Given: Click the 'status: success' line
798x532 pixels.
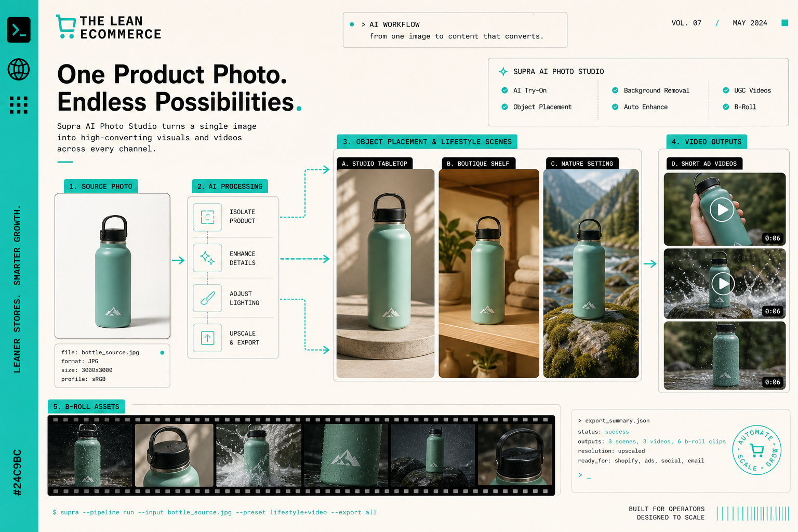Looking at the screenshot, I should [603, 432].
